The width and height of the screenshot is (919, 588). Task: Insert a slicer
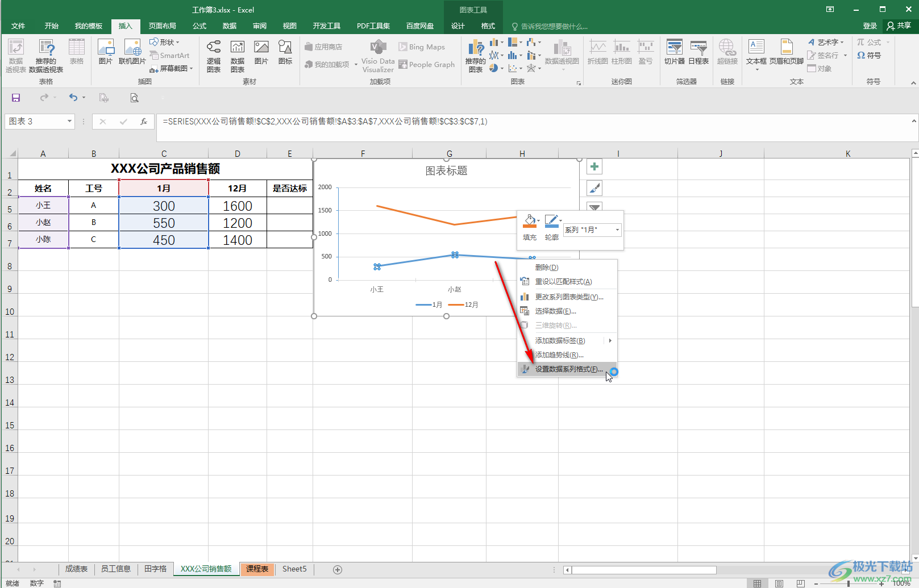675,52
